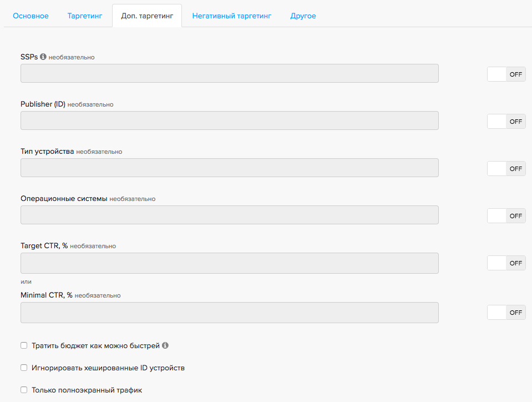Viewport: 532px width, 402px height.
Task: Click the info icon next to SSPs
Action: 43,57
